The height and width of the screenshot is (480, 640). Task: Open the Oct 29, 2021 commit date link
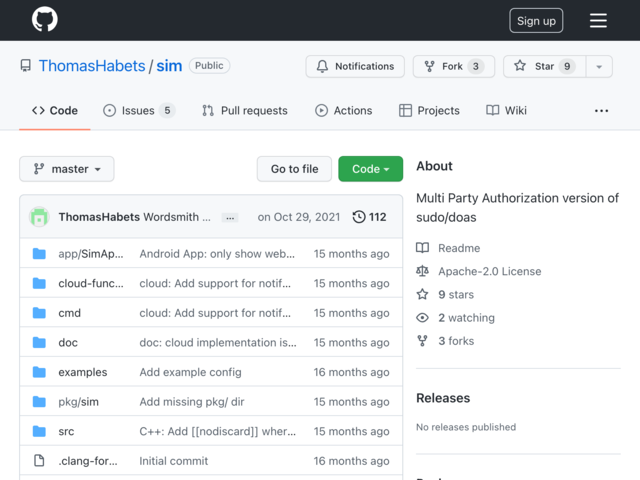299,217
